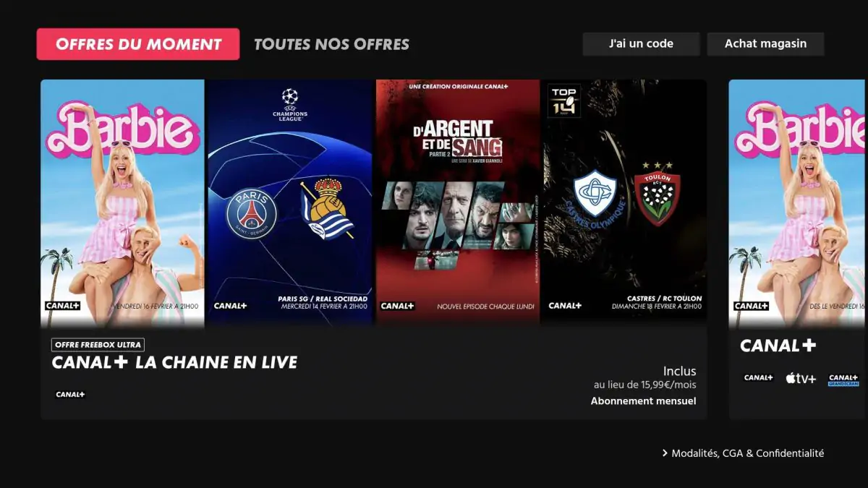The image size is (868, 488).
Task: Choose the Paris SG / Real Sociedad poster
Action: [290, 202]
